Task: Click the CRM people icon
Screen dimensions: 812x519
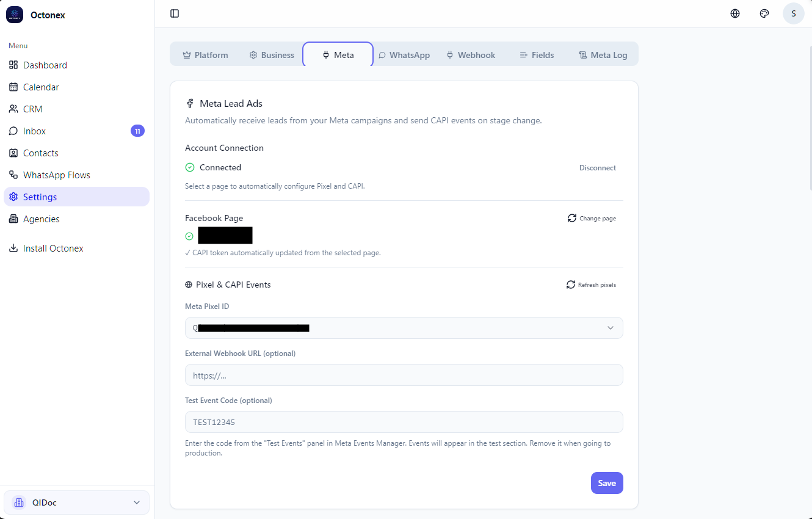Action: [13, 109]
